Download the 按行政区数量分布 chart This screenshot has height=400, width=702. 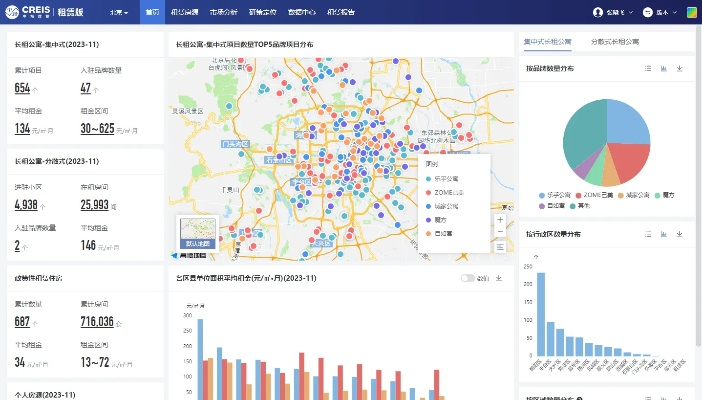coord(679,234)
